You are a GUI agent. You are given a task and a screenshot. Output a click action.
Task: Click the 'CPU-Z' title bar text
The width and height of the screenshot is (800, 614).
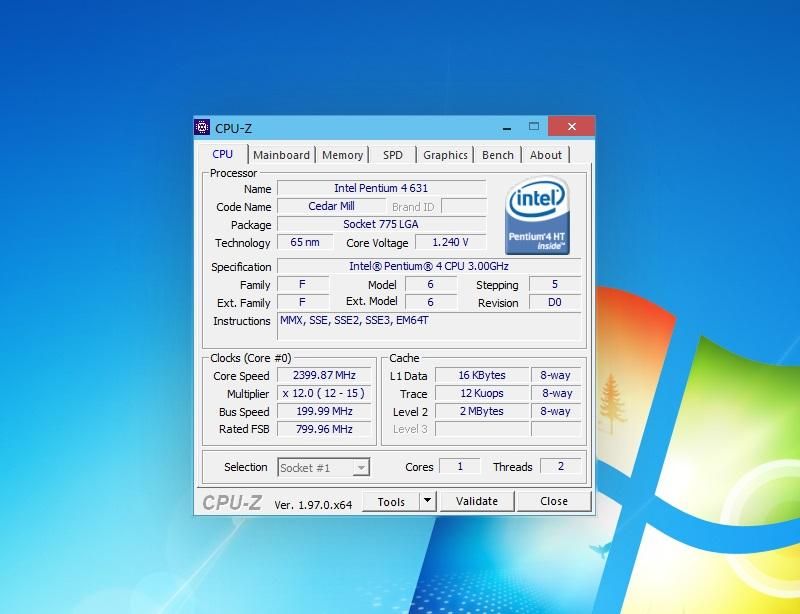click(x=233, y=128)
